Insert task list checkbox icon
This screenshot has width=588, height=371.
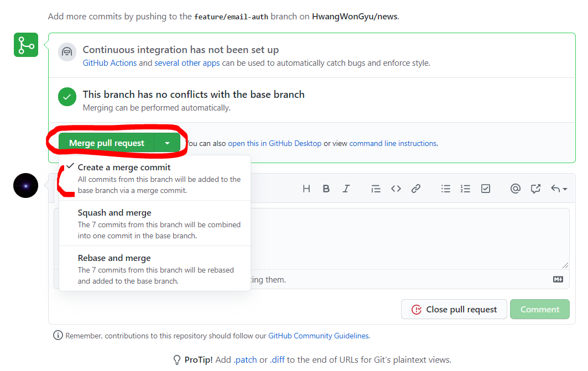[x=486, y=189]
